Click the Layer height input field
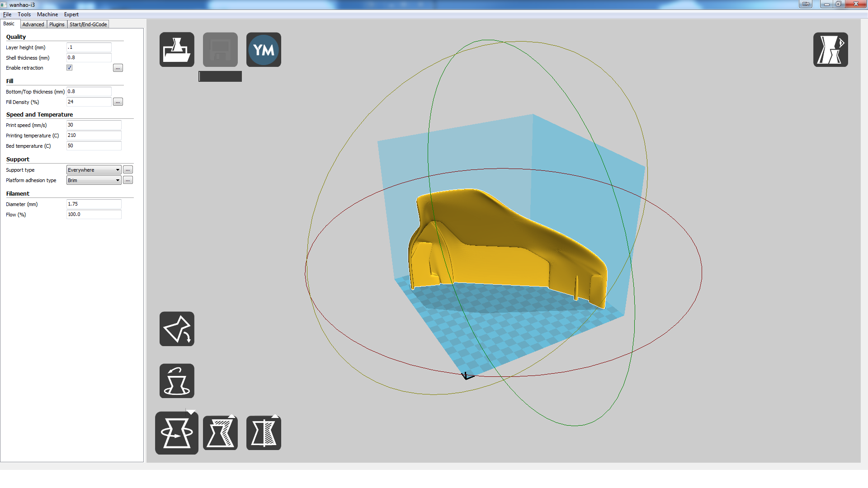The height and width of the screenshot is (488, 868). 89,47
